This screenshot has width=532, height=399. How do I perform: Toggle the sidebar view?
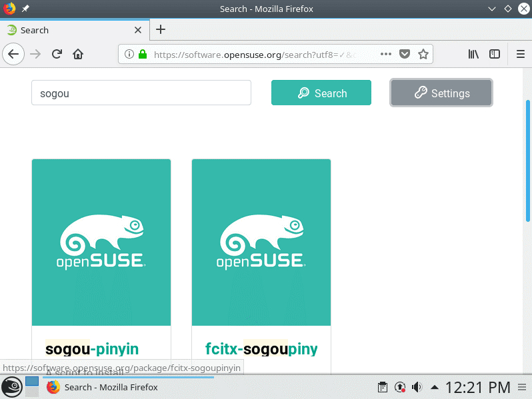click(x=495, y=54)
